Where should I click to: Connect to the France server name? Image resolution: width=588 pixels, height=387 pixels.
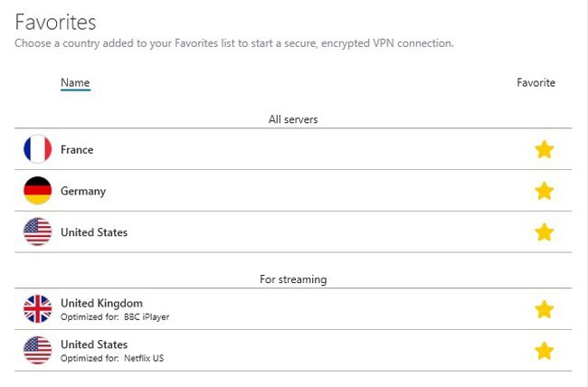click(x=77, y=149)
